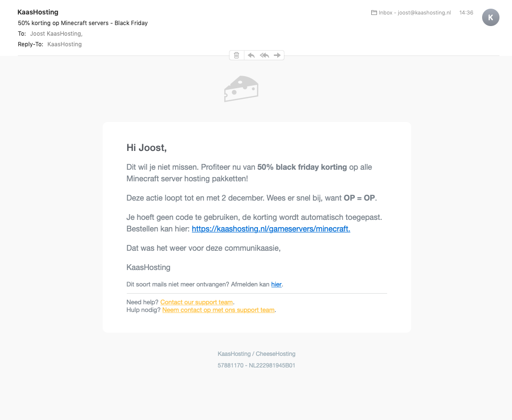Select the recipient Joost KaasHosting
Screen dimensions: 512x420
(x=56, y=34)
